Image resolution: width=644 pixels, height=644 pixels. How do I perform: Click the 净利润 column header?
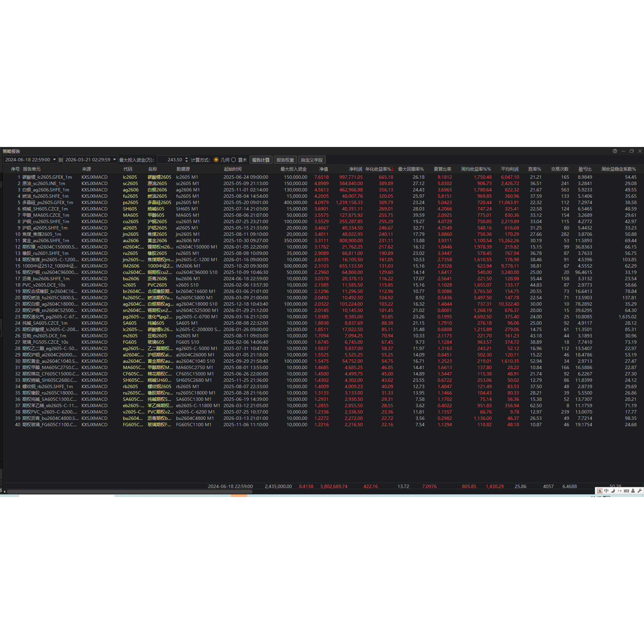[x=355, y=169]
